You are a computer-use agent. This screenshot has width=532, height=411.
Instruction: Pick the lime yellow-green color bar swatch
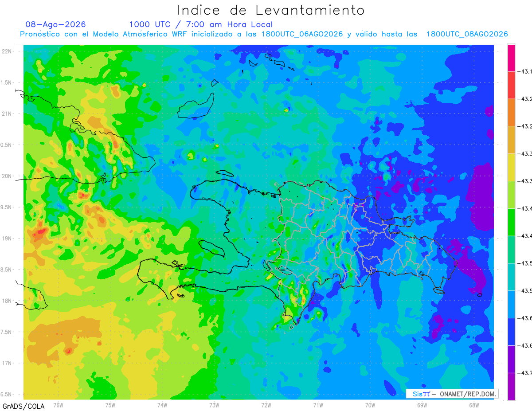[x=511, y=195]
